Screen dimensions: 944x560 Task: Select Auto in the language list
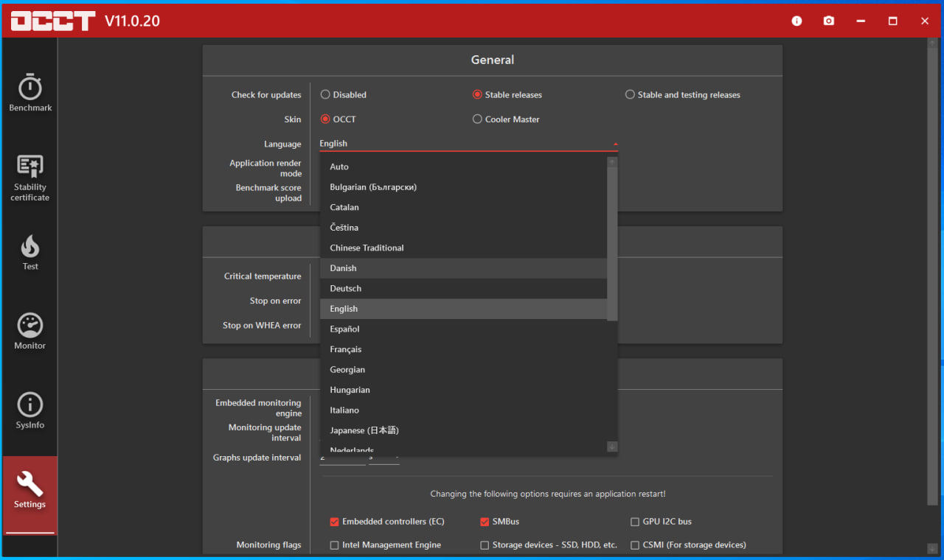point(463,167)
